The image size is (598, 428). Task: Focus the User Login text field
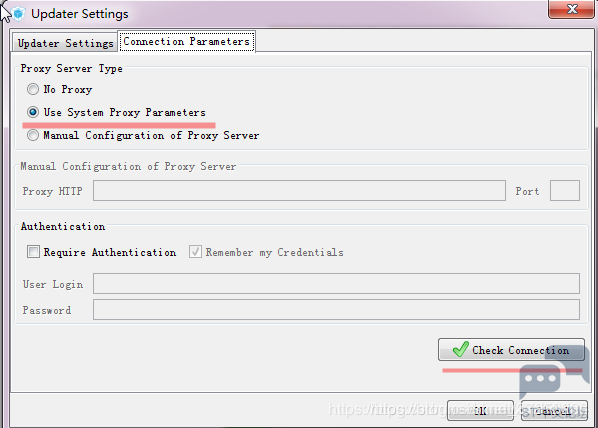point(336,283)
